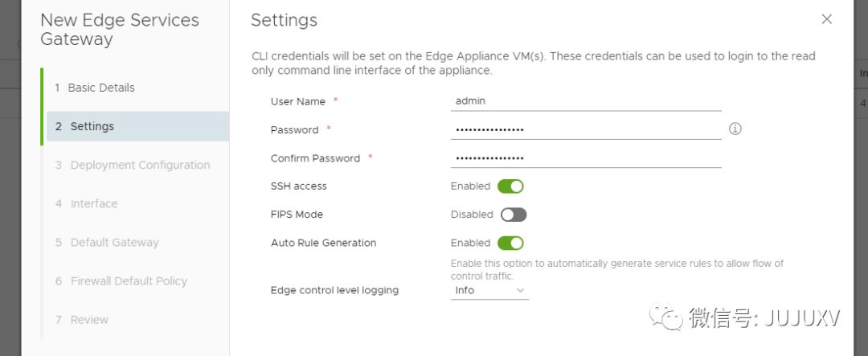Open Firewall Default Policy step

coord(129,280)
